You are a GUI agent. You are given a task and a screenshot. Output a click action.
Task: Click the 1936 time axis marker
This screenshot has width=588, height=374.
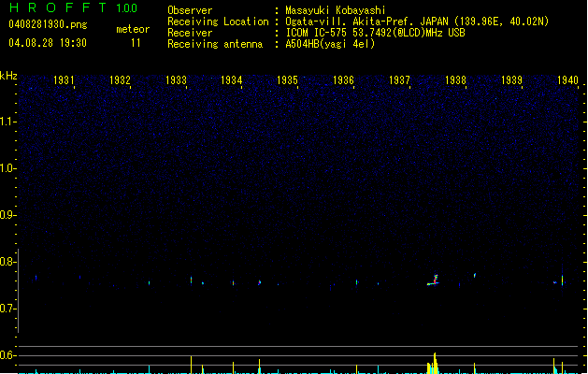(343, 80)
